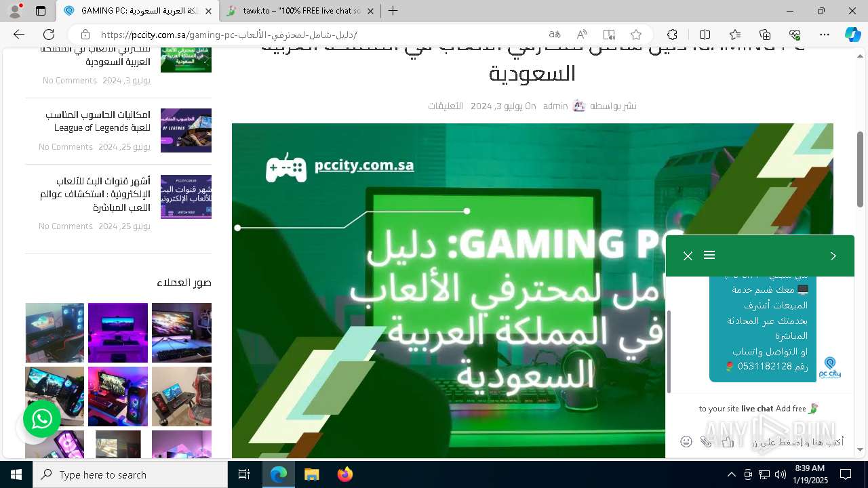
Task: Go back to the previous page
Action: (19, 35)
